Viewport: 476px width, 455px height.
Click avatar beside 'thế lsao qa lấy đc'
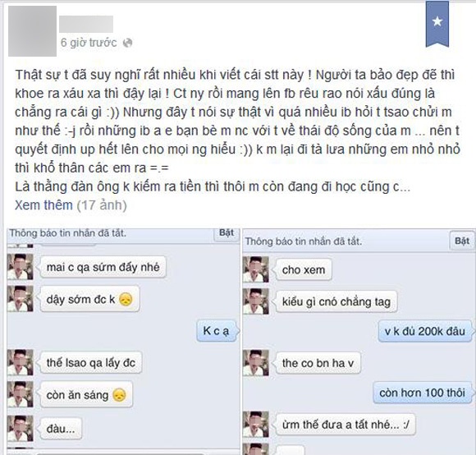tap(20, 362)
